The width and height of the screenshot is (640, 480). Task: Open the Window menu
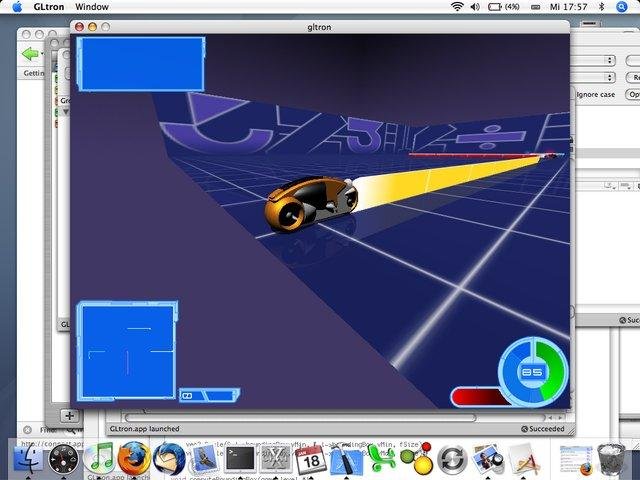tap(92, 7)
